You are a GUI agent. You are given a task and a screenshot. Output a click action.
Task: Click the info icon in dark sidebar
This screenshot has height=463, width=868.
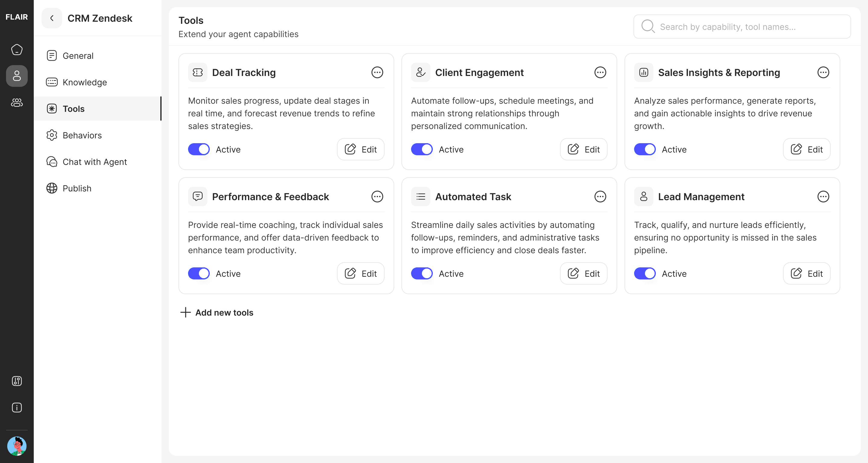17,408
